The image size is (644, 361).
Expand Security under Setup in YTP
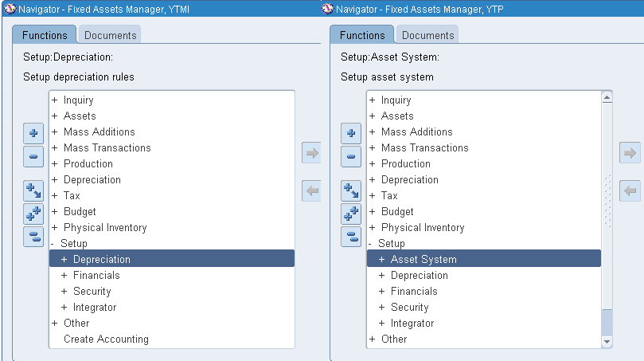(x=381, y=307)
